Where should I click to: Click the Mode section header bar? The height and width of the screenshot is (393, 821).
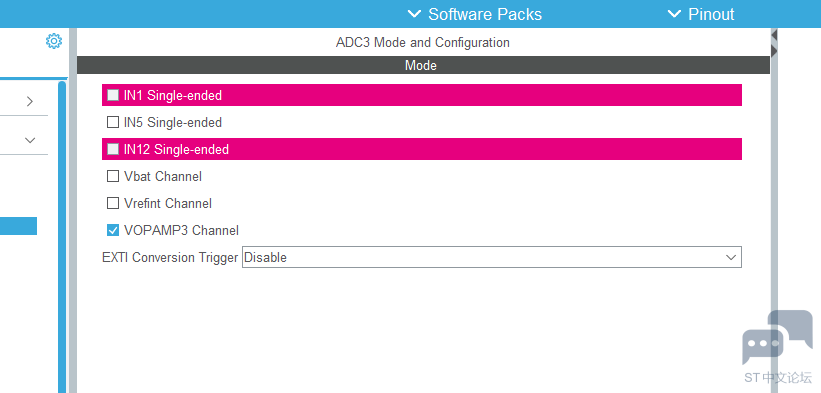pyautogui.click(x=423, y=65)
